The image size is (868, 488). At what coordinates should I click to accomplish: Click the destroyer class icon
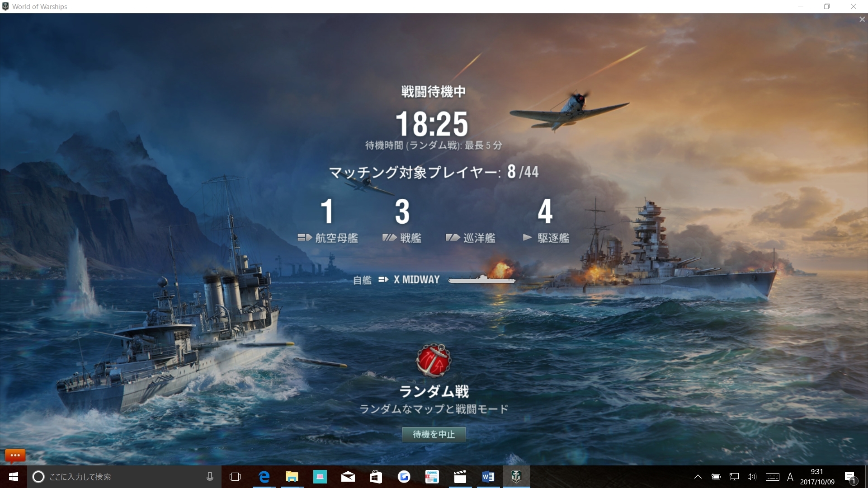pos(527,237)
